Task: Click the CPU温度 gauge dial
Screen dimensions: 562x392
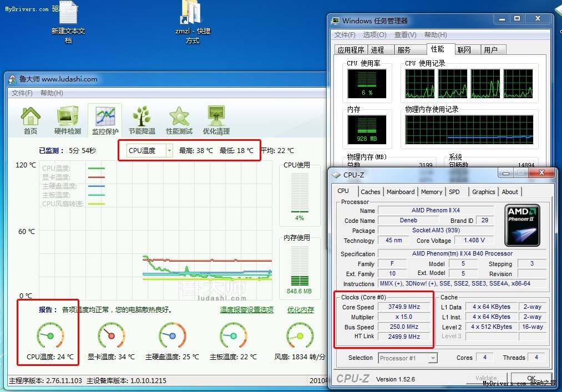Action: (50, 336)
